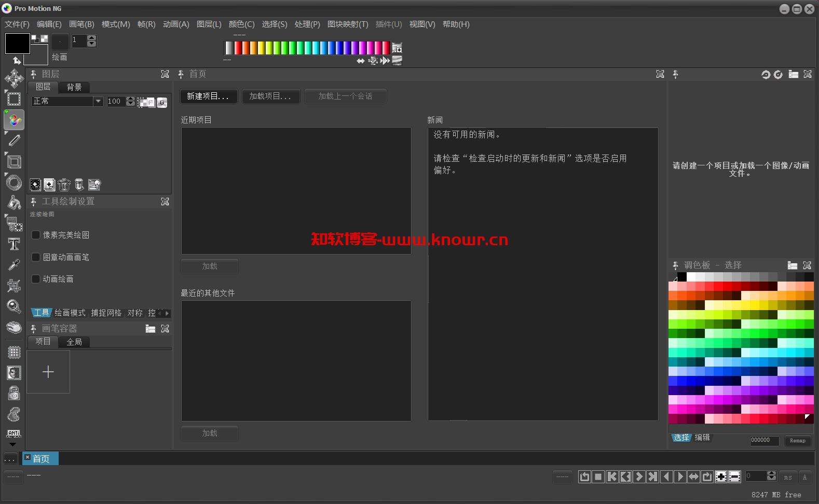Switch to the 全局 brush container tab
The image size is (819, 504).
(x=74, y=342)
